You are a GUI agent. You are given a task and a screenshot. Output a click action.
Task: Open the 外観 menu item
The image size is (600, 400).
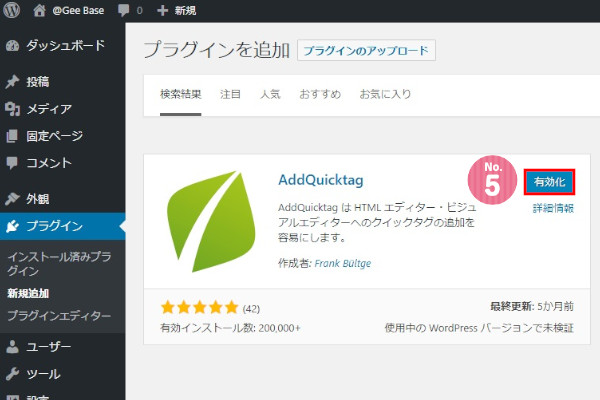tap(38, 199)
